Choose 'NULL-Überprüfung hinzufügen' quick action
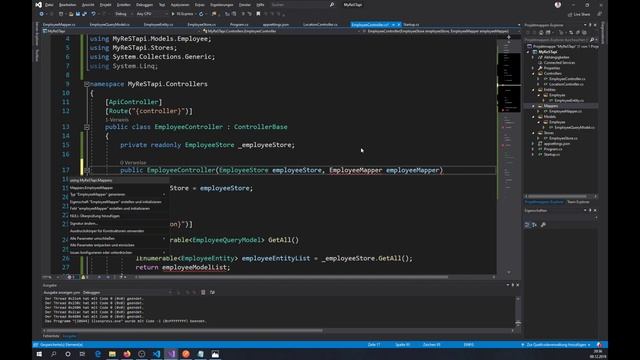 (x=118, y=216)
